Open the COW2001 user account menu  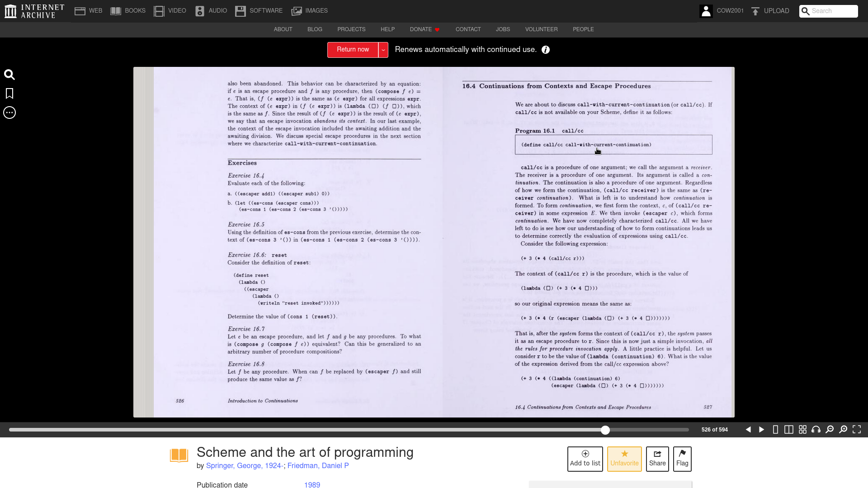pyautogui.click(x=722, y=11)
